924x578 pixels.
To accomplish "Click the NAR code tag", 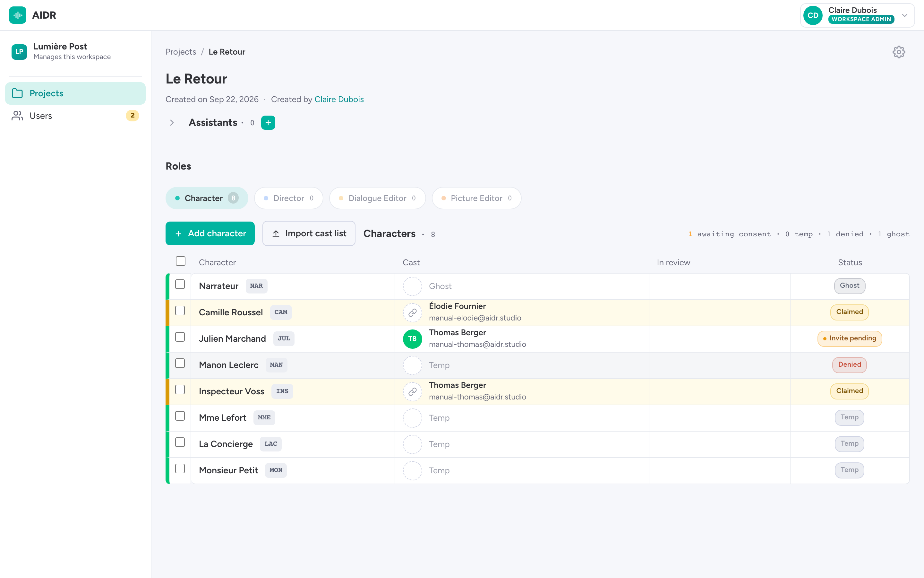I will click(x=256, y=286).
